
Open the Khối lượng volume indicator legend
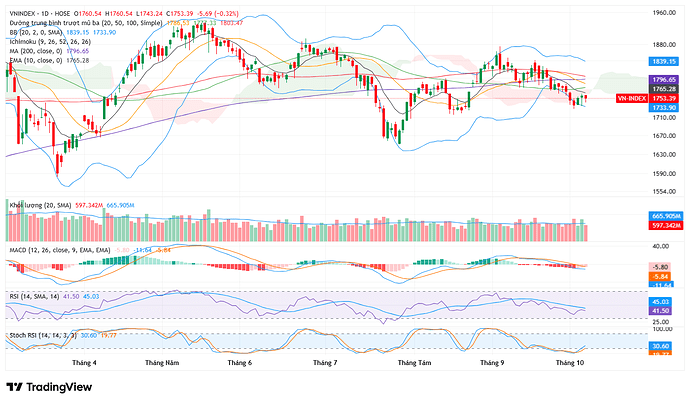(x=40, y=205)
